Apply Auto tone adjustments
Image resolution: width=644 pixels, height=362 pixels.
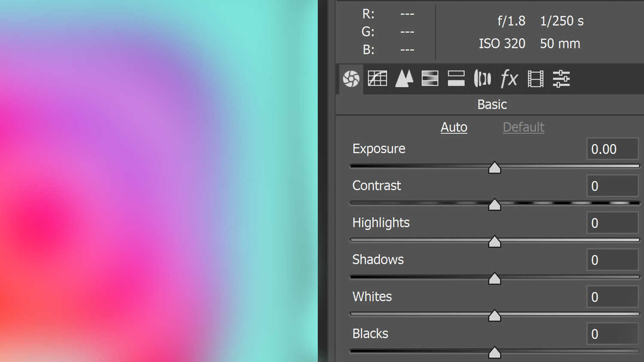pos(454,127)
